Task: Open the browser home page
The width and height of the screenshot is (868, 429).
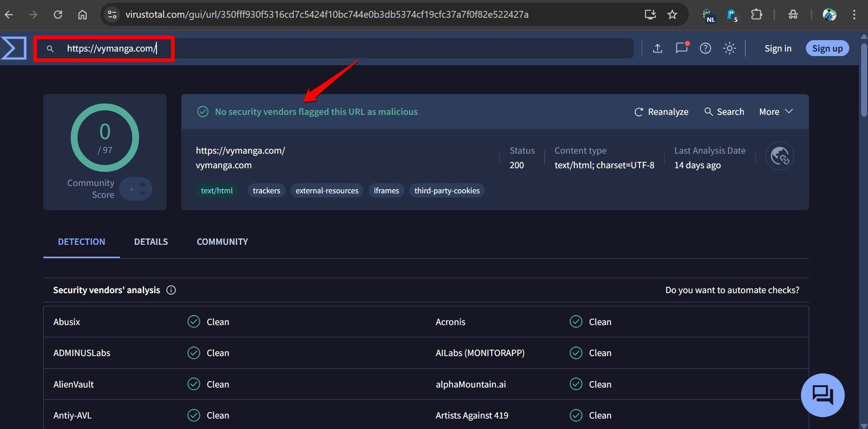Action: [83, 15]
